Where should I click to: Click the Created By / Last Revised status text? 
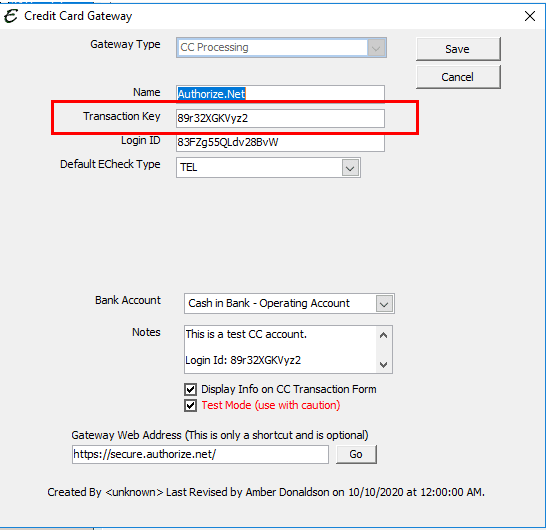[266, 492]
